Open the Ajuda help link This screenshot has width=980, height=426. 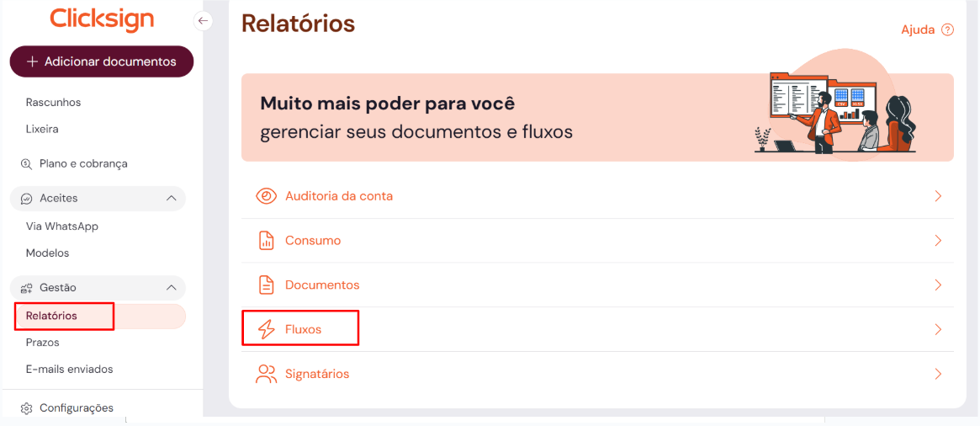(918, 29)
